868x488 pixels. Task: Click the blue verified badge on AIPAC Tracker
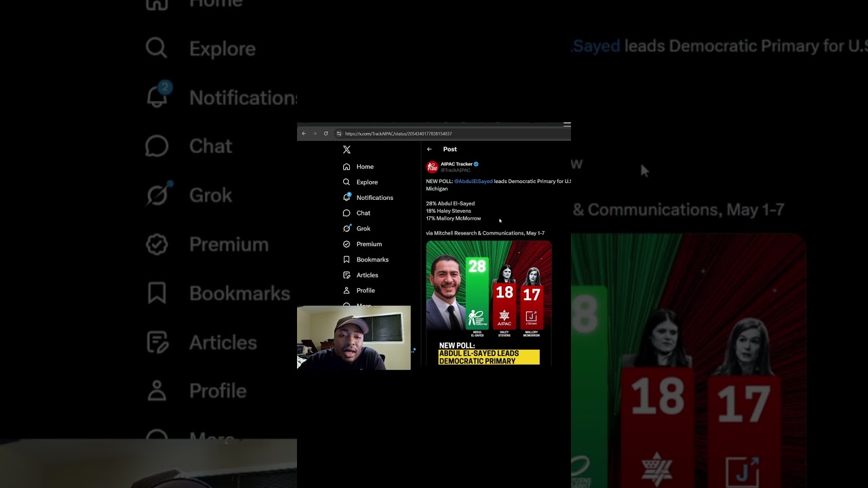pos(476,164)
